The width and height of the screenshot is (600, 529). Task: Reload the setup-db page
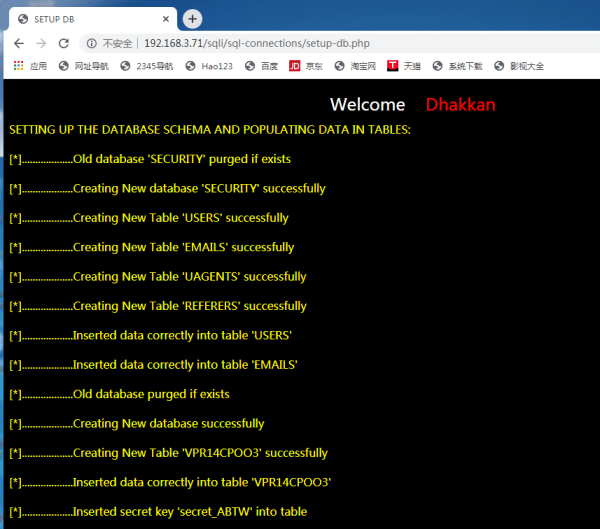point(64,43)
